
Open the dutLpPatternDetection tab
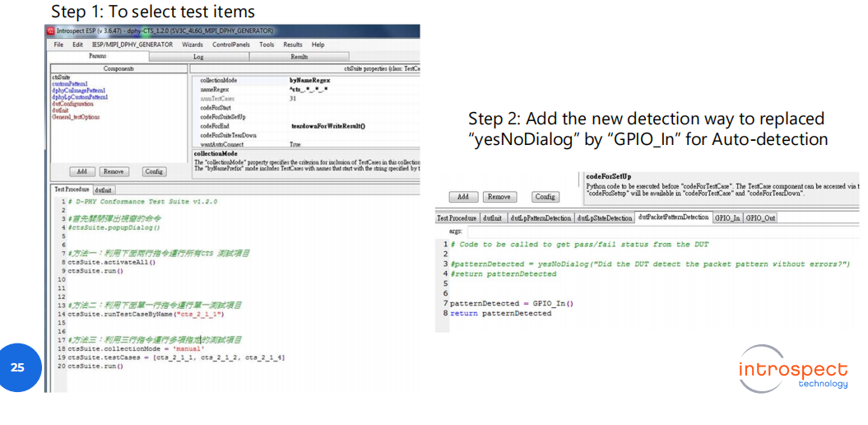click(x=541, y=218)
